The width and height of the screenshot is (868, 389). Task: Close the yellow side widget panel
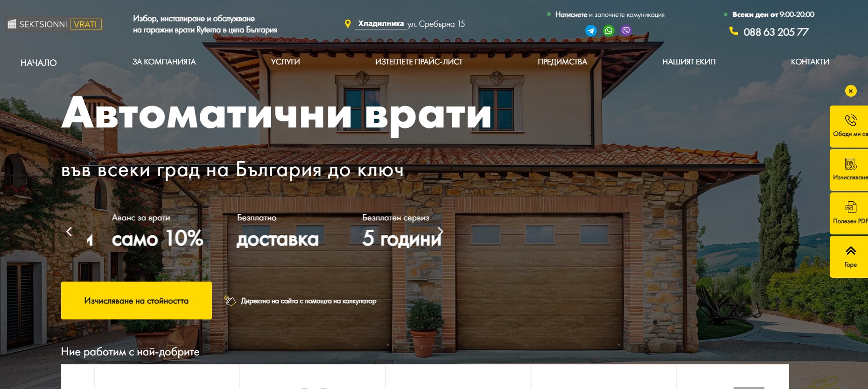[x=851, y=91]
